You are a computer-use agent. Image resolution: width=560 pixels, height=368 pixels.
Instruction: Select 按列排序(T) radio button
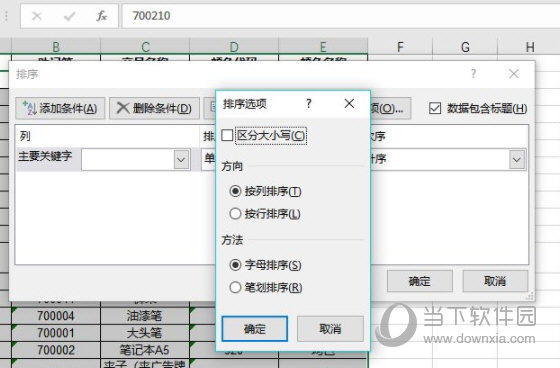tap(235, 191)
